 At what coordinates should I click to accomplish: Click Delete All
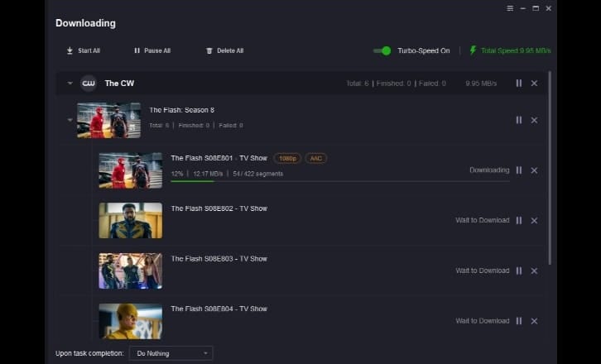[224, 50]
